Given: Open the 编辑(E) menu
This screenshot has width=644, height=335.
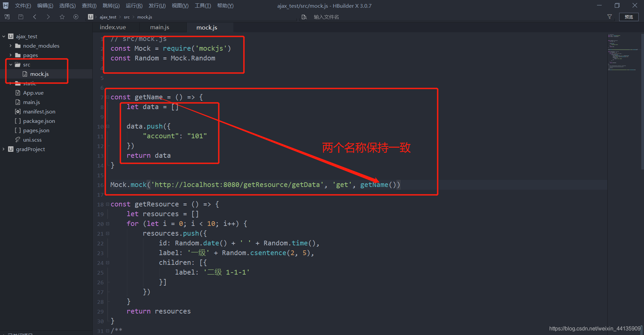Looking at the screenshot, I should click(45, 6).
